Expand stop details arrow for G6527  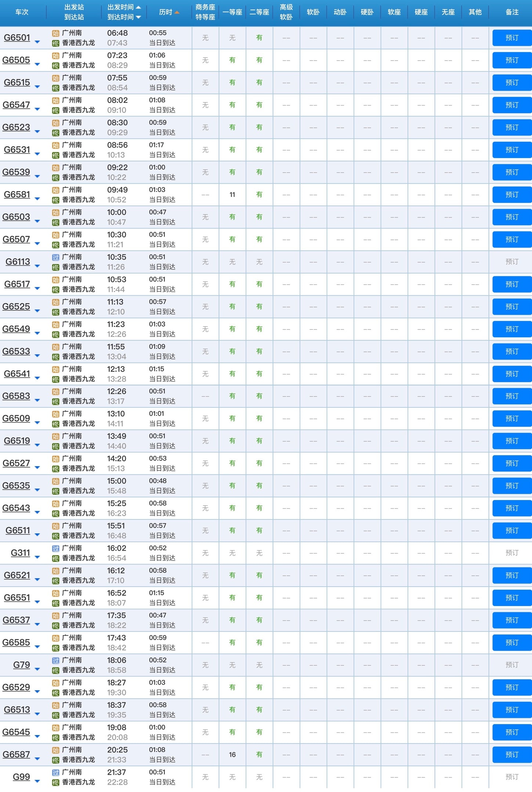click(37, 468)
